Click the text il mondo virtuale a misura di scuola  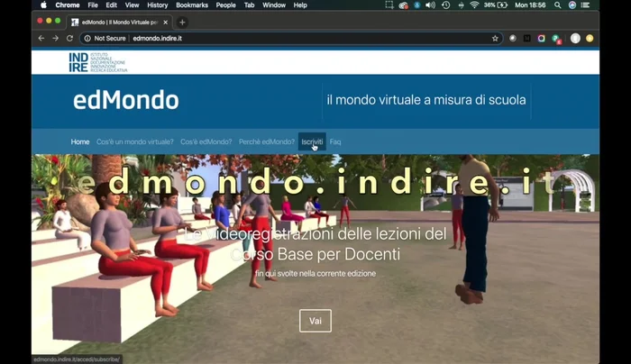[x=426, y=100]
